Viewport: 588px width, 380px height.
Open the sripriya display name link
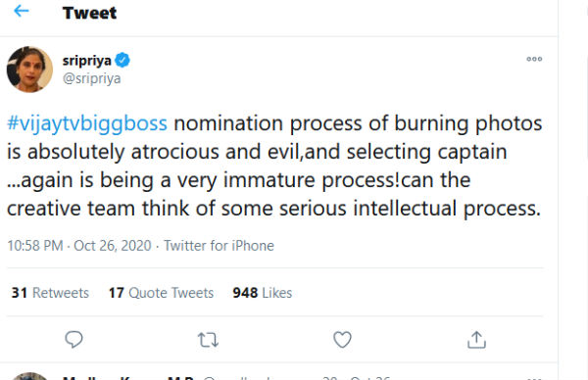pos(86,61)
